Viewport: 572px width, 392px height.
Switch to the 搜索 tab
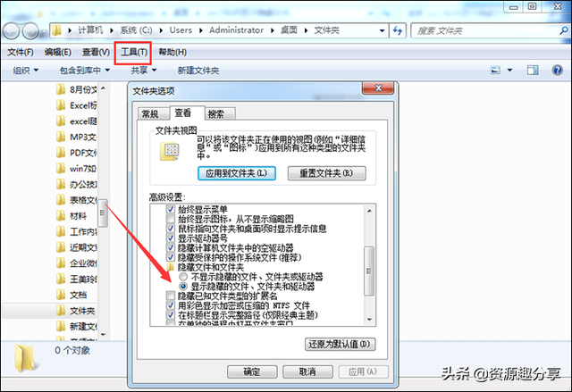point(221,114)
